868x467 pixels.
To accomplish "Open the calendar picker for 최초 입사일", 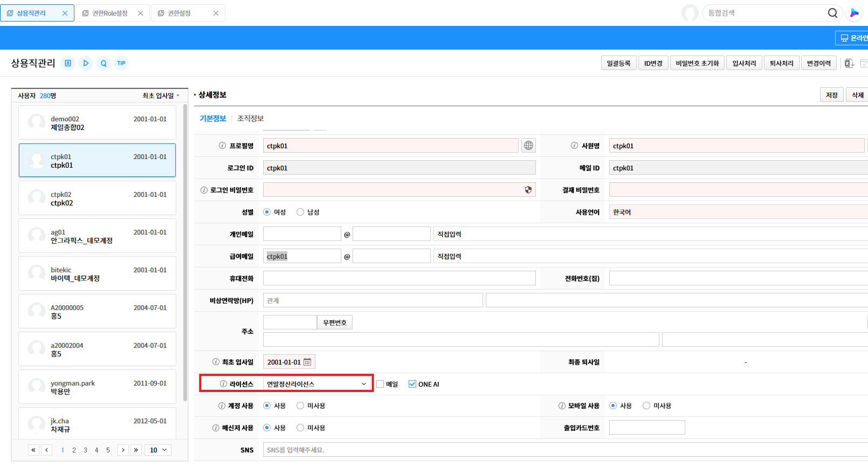I will [x=307, y=362].
